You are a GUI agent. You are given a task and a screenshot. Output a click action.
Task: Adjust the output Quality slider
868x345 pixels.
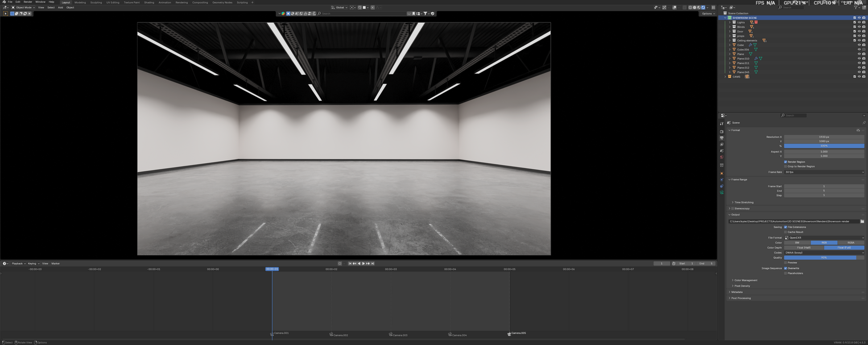(824, 258)
